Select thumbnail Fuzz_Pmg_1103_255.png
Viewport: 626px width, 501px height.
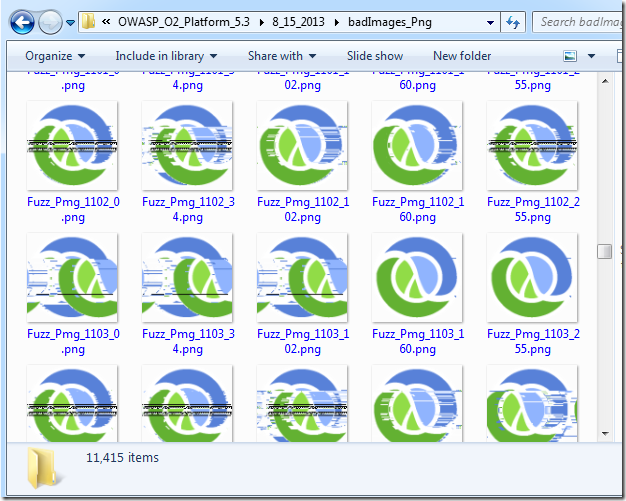click(x=532, y=277)
